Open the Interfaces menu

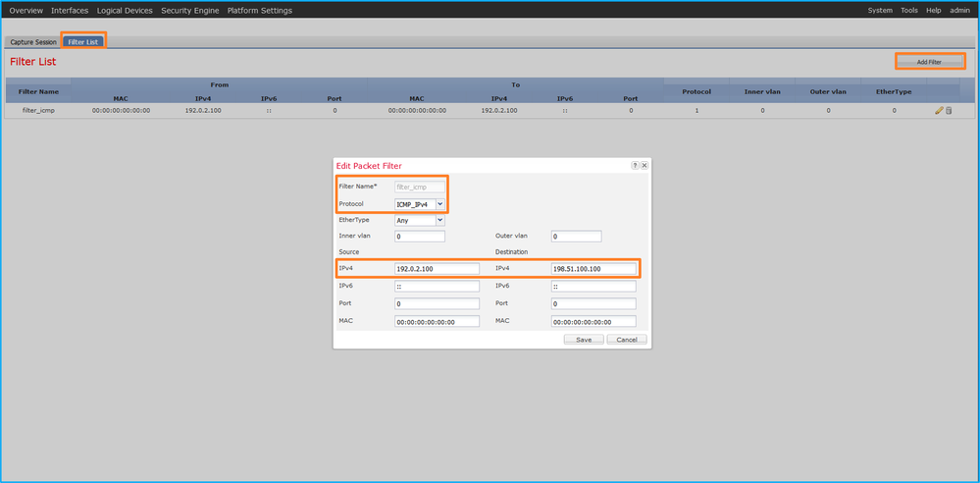[70, 10]
